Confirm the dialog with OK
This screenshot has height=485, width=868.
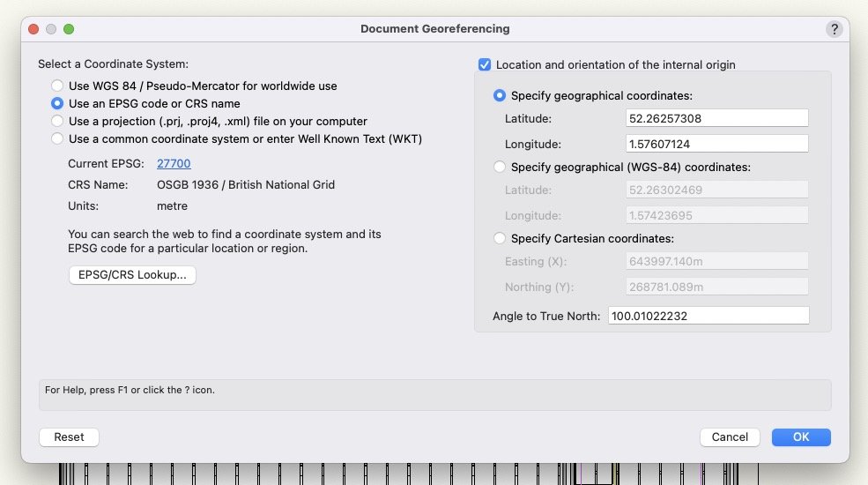800,437
